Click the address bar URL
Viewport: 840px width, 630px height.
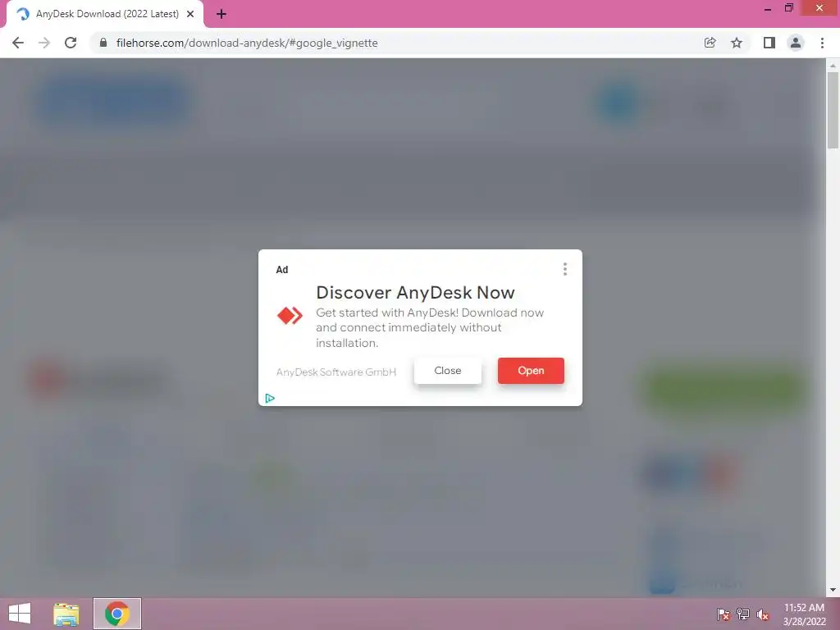pyautogui.click(x=246, y=43)
